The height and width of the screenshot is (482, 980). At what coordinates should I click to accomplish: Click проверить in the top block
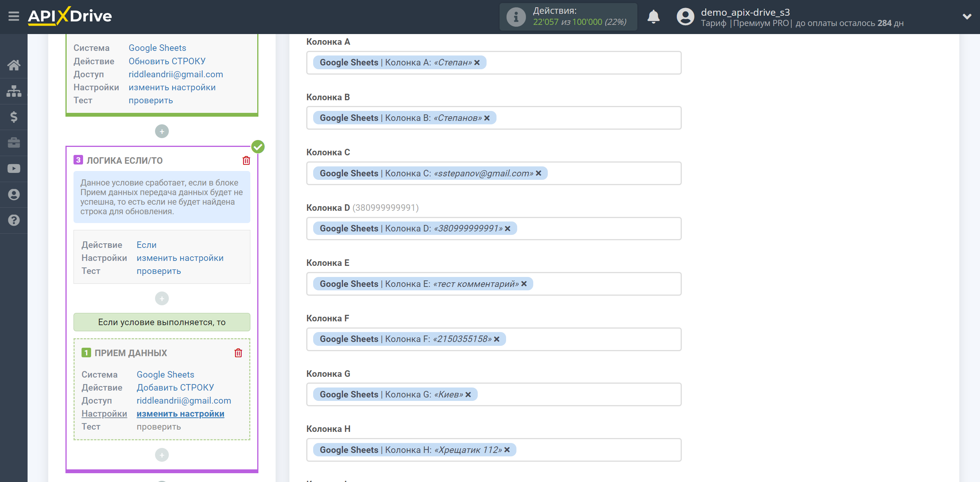pos(151,100)
